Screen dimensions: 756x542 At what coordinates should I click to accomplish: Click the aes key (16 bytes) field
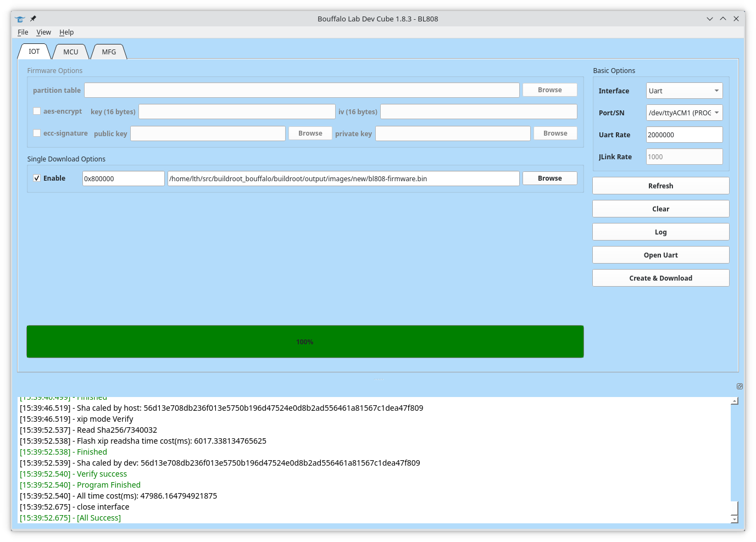[x=237, y=111]
